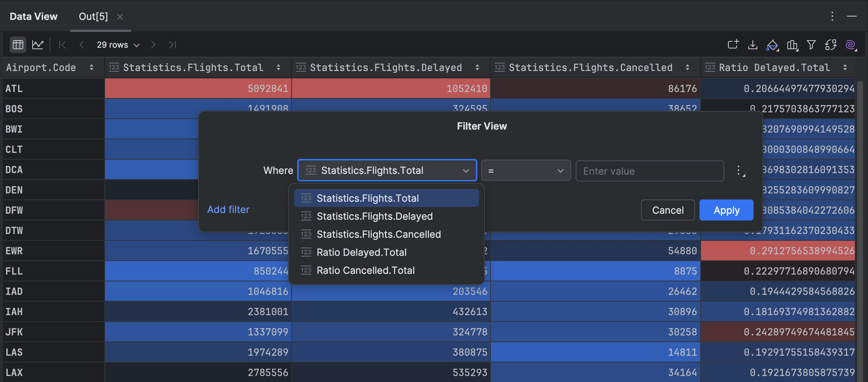Viewport: 868px width, 382px height.
Task: Switch to chart view icon
Action: click(x=38, y=45)
